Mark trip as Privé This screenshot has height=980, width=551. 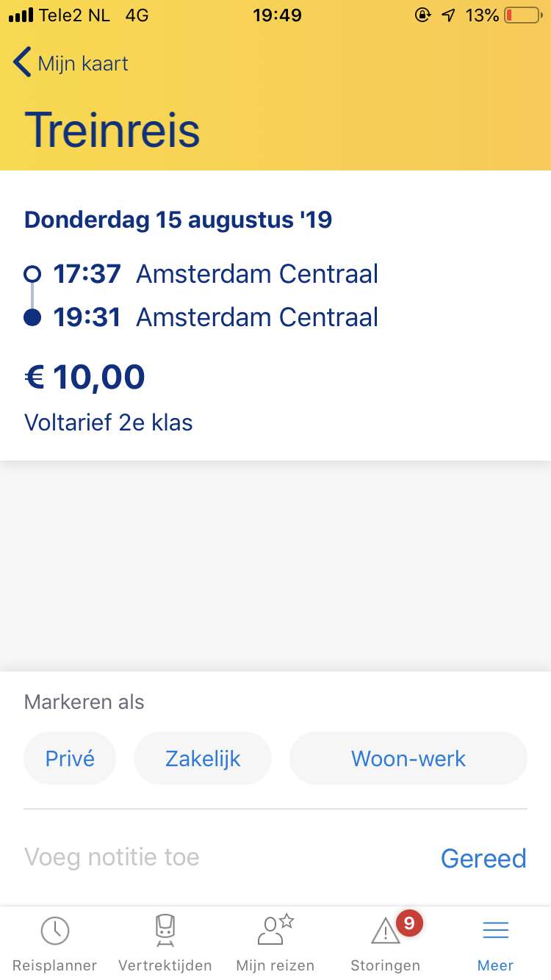click(x=70, y=758)
